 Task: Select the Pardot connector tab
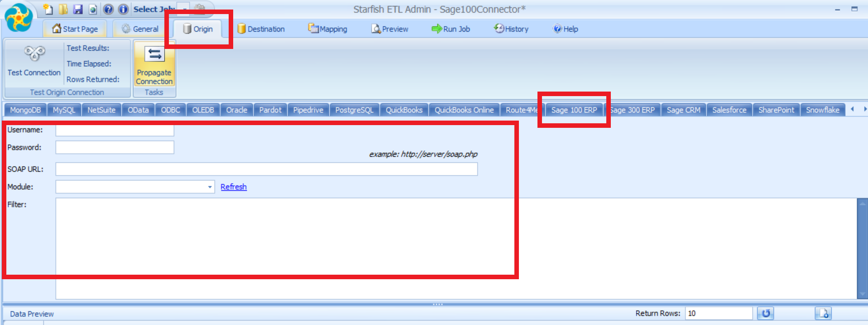[x=270, y=110]
